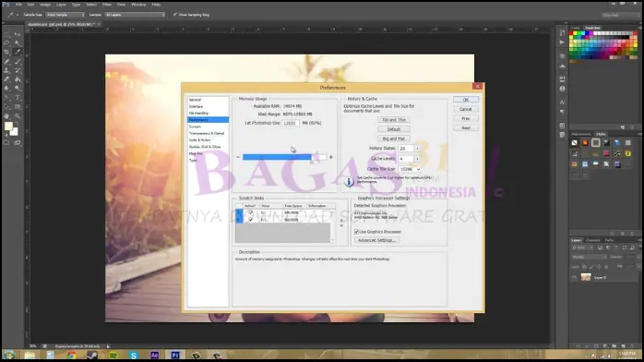644x362 pixels.
Task: Select Interface in the preferences list
Action: [x=196, y=106]
